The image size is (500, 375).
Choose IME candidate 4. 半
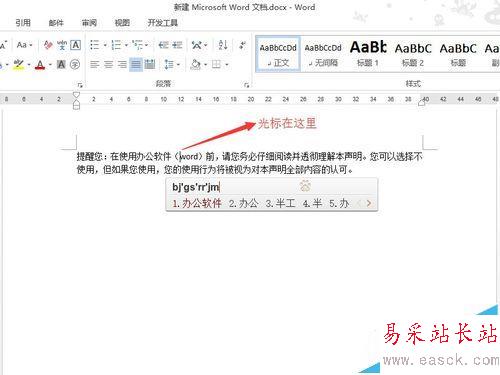(x=312, y=203)
